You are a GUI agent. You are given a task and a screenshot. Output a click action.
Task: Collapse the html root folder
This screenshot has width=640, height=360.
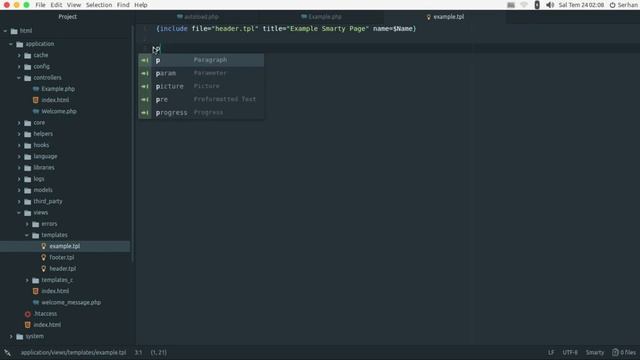5,31
